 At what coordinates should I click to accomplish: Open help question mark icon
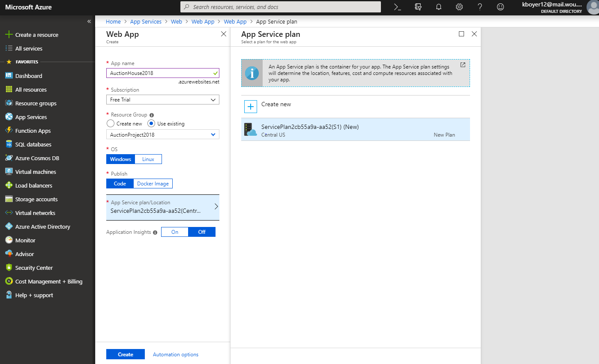(480, 7)
